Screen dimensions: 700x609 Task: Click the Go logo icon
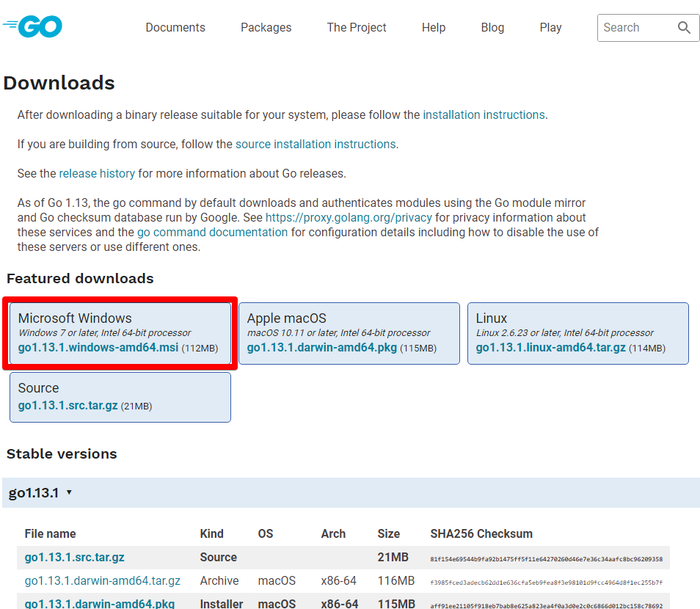32,27
